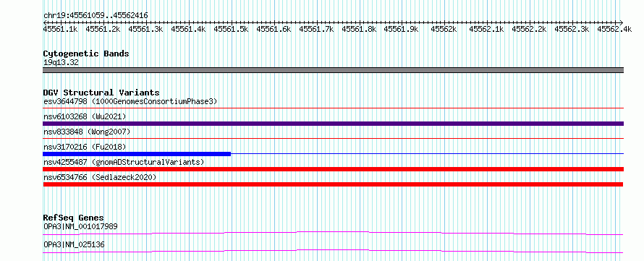Open the nsv3170216 (Fu2018) label
The width and height of the screenshot is (644, 261).
tap(85, 147)
